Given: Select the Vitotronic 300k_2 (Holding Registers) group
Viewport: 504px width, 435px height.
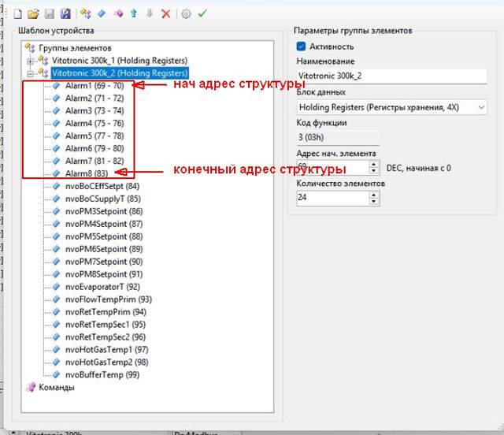Looking at the screenshot, I should (120, 73).
